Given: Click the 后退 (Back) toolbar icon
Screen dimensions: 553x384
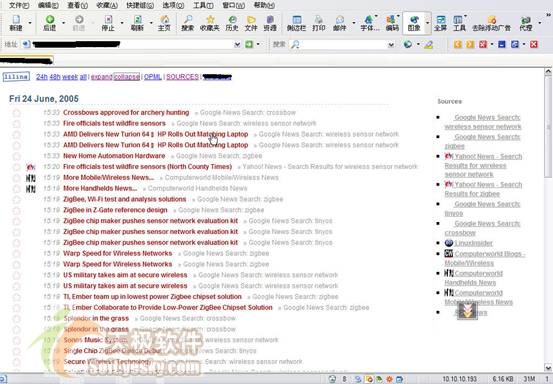Looking at the screenshot, I should [x=50, y=23].
